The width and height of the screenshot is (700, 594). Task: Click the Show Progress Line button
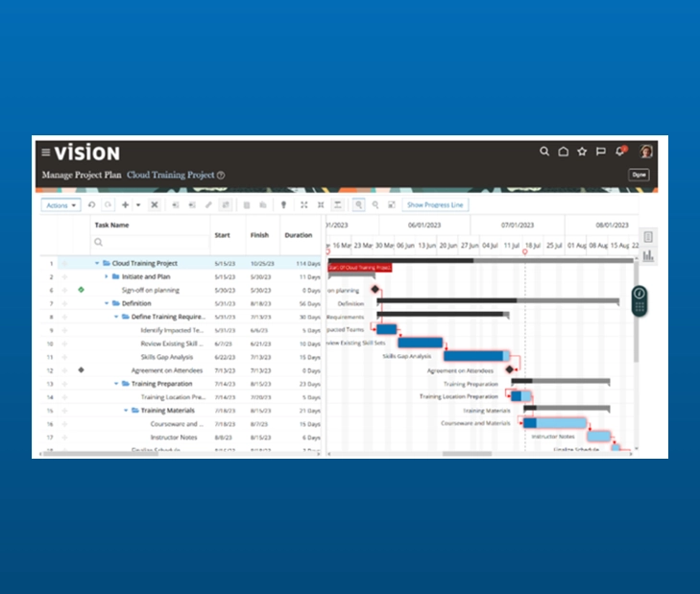tap(435, 204)
